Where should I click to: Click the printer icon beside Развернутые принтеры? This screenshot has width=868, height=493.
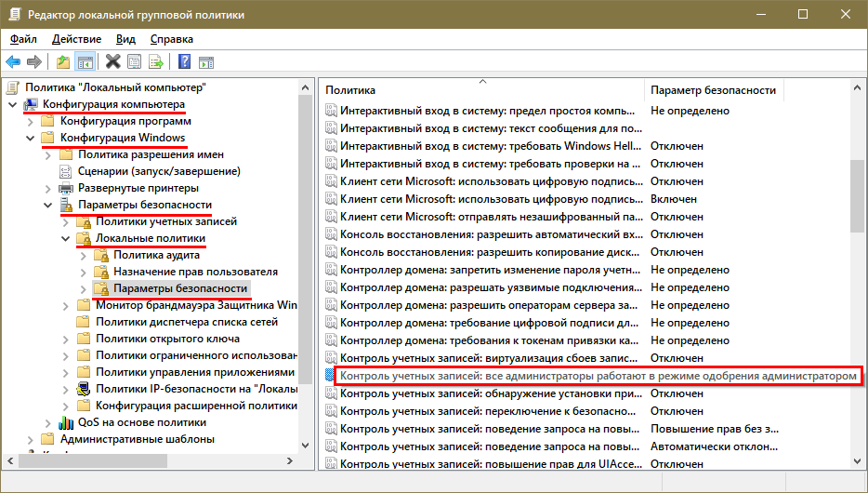tap(66, 188)
